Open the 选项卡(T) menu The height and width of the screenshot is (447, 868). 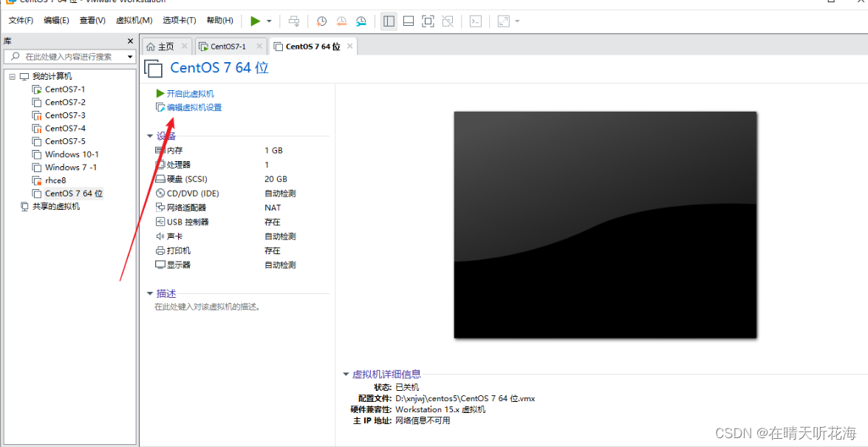180,21
